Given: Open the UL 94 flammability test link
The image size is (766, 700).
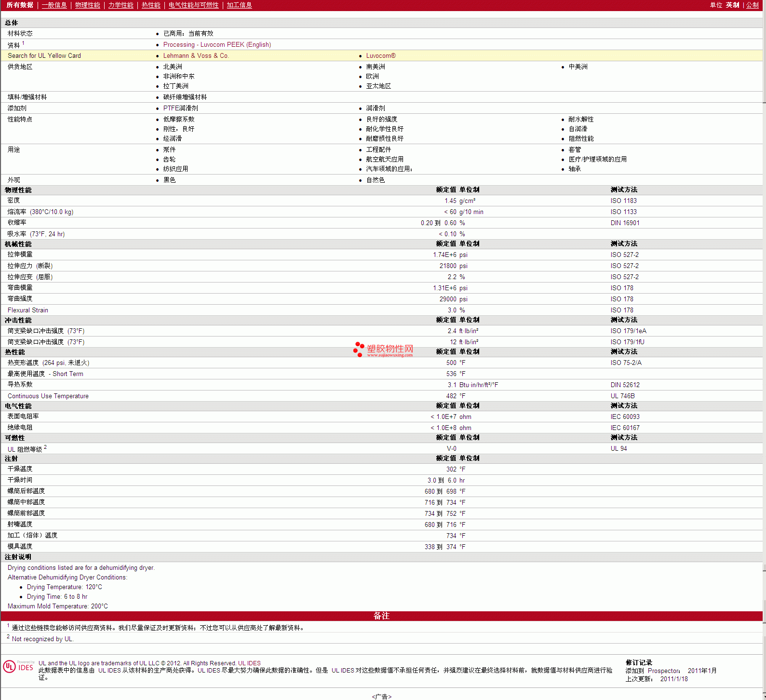Looking at the screenshot, I should [x=618, y=449].
